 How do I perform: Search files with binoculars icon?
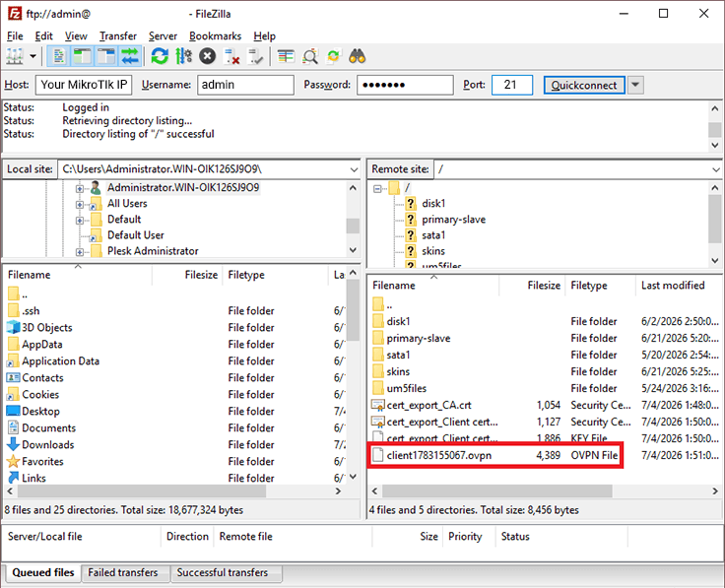[x=358, y=57]
